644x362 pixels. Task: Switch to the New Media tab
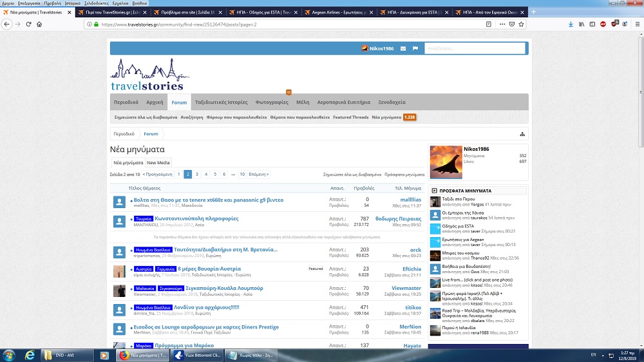click(x=158, y=163)
